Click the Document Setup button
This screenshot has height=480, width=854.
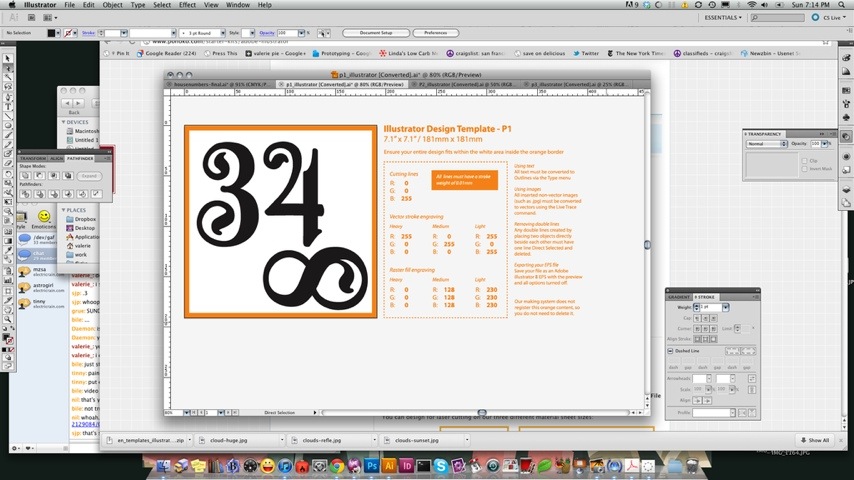tap(376, 33)
